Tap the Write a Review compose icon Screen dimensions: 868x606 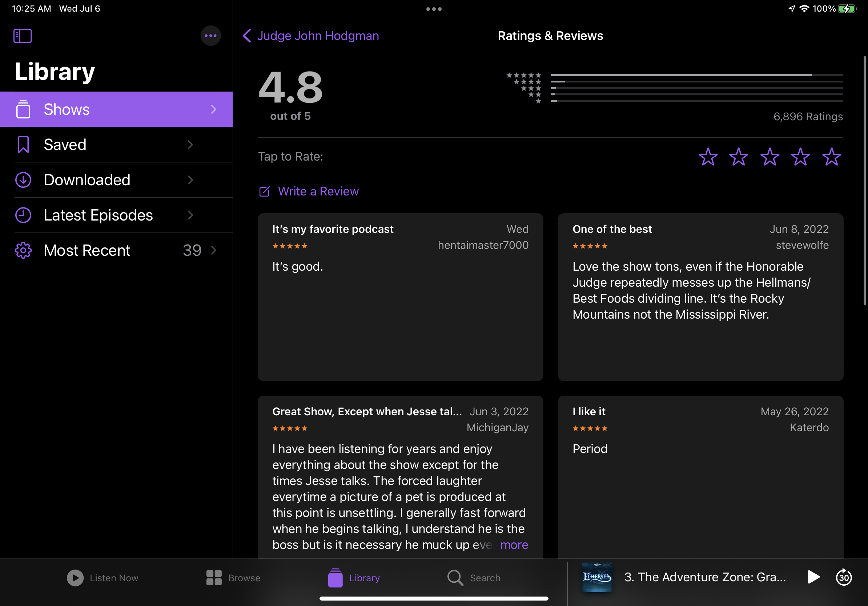pos(264,191)
